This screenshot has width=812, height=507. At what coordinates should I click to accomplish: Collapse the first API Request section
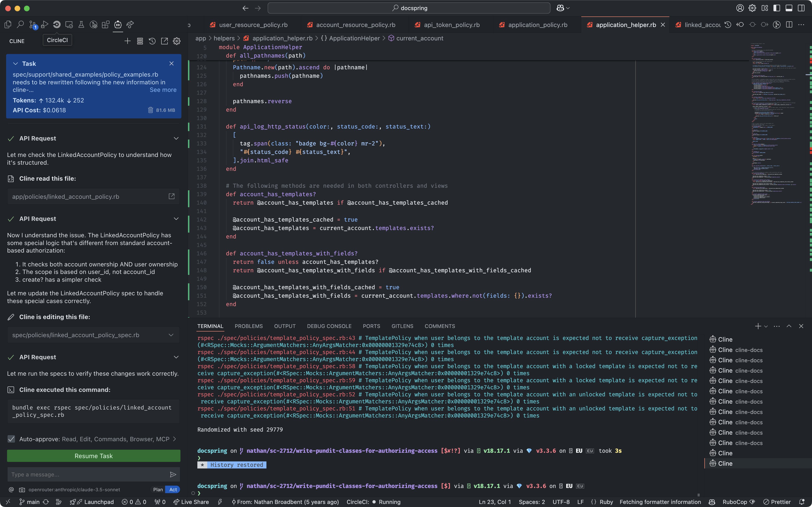pos(176,138)
